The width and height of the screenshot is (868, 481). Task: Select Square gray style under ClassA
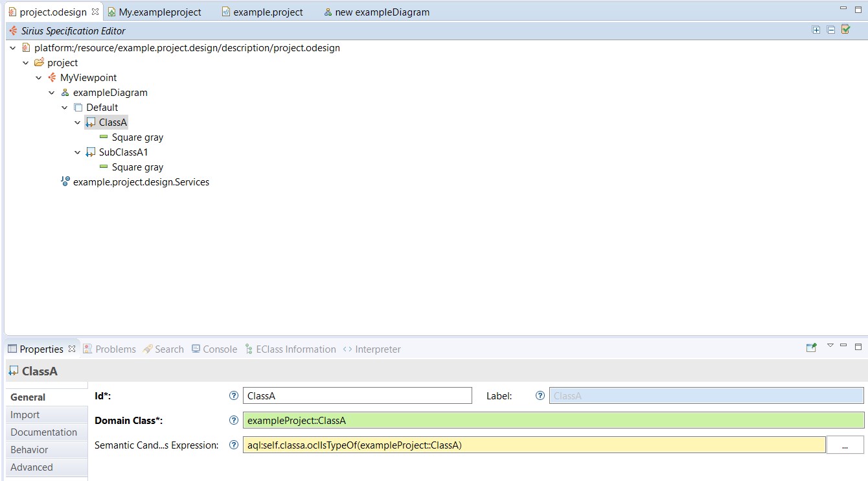point(137,137)
